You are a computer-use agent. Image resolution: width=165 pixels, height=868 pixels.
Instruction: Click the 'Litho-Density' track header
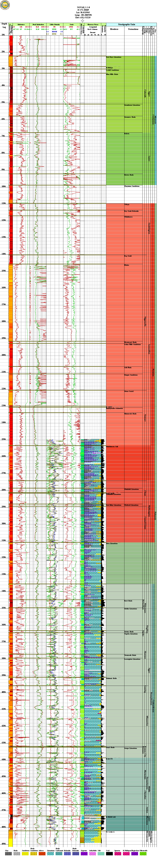click(55, 25)
